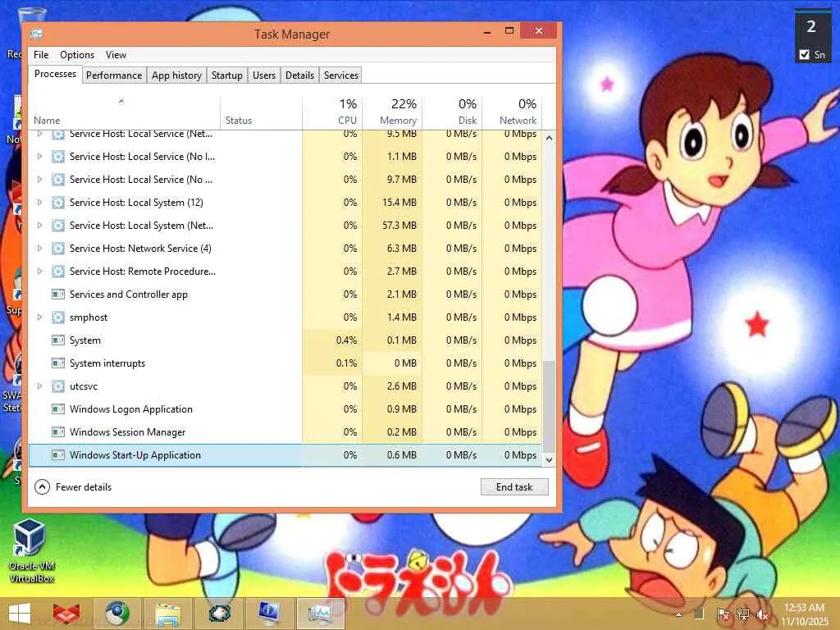Expand the utcsvc process group
840x630 pixels.
click(x=39, y=386)
